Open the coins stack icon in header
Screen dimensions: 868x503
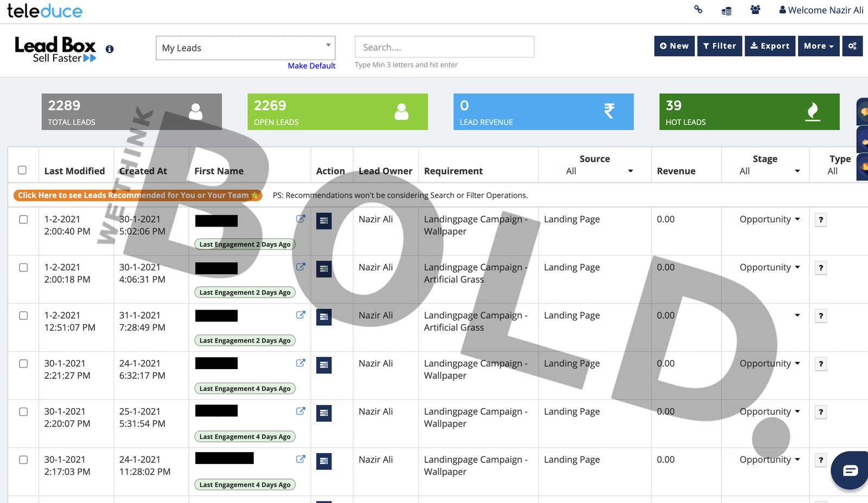point(726,10)
